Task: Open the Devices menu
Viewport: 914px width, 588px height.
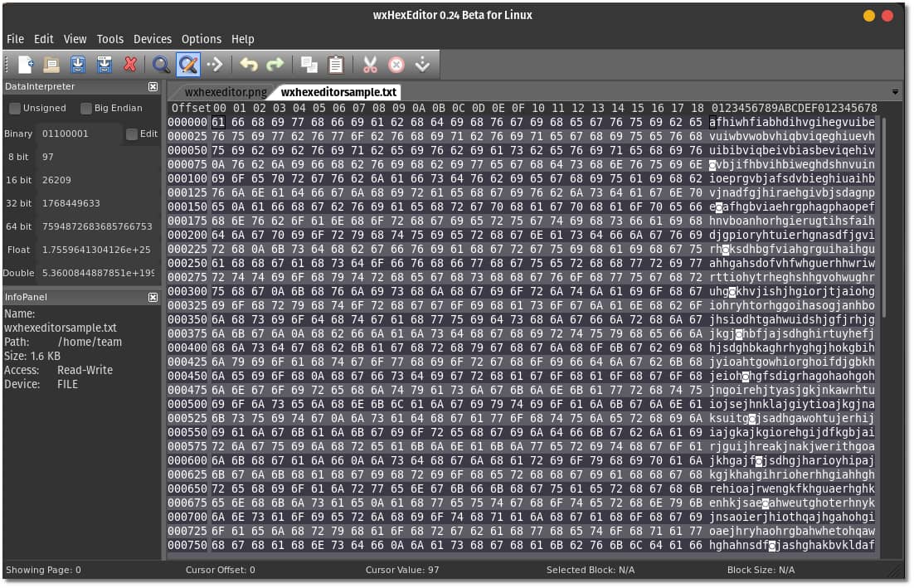Action: [x=153, y=39]
